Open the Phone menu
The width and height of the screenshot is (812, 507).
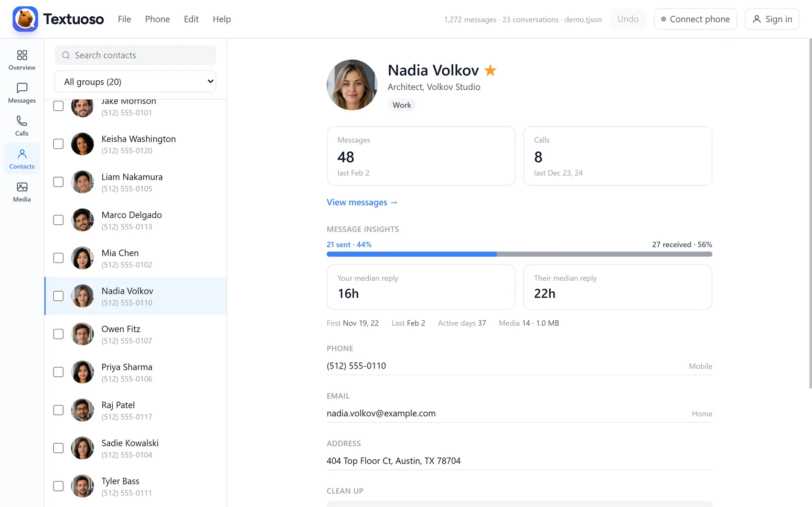tap(157, 19)
